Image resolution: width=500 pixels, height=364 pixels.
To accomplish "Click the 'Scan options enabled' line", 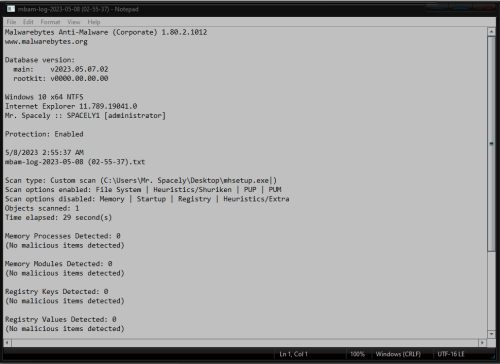I will [x=143, y=190].
